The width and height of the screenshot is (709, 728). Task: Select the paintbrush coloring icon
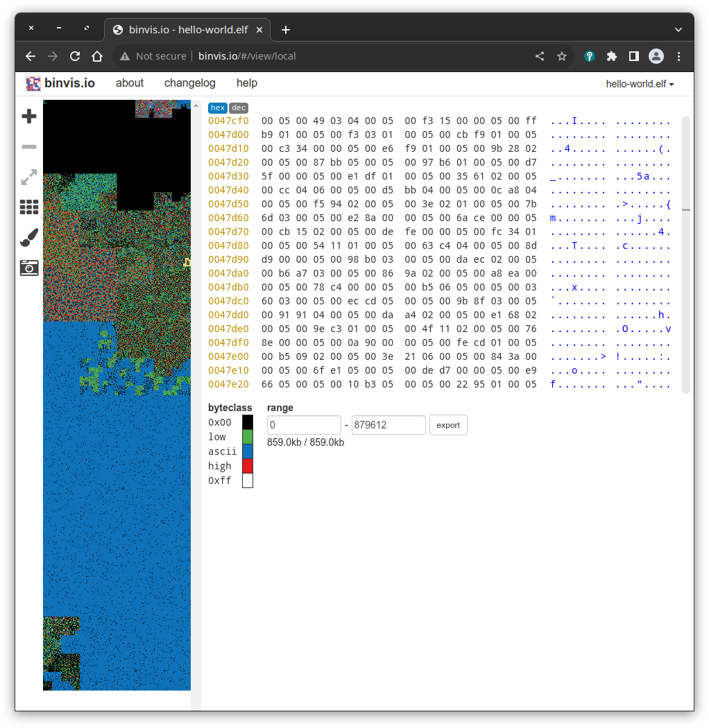click(28, 237)
